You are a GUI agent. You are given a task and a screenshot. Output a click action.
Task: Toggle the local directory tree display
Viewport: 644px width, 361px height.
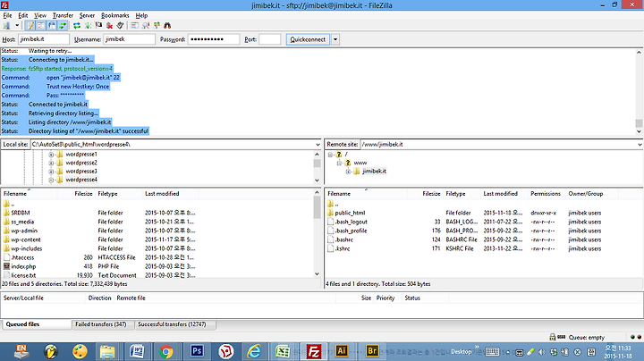41,25
